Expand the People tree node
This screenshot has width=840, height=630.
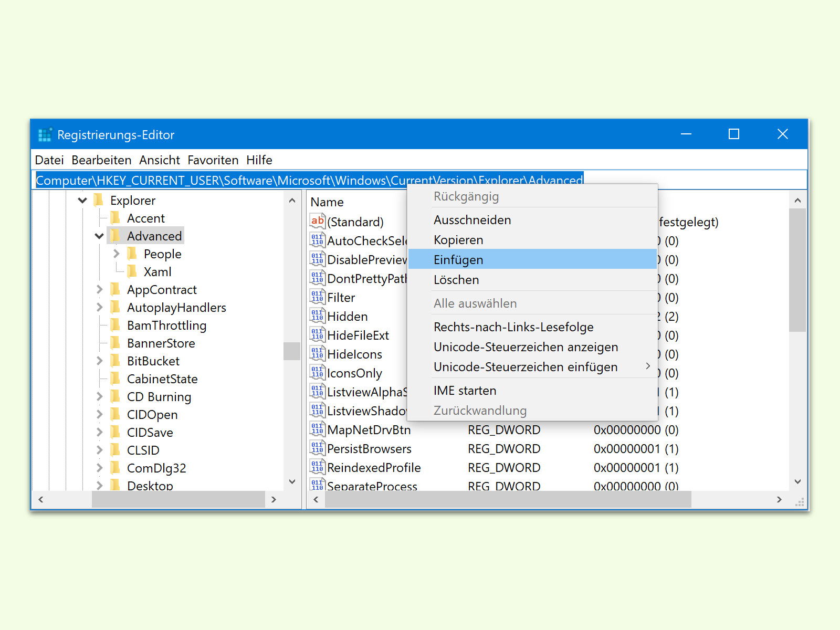point(117,254)
